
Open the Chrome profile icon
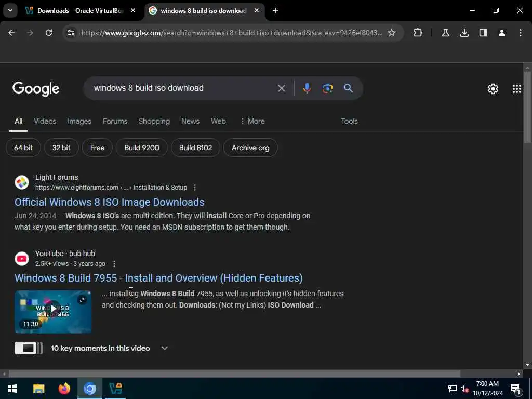coord(501,33)
